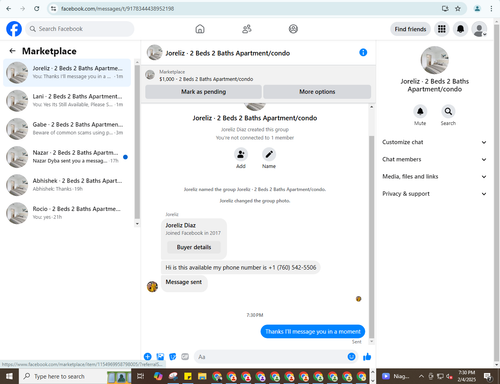Send a thumbs up like
500x384 pixels.
point(367,357)
